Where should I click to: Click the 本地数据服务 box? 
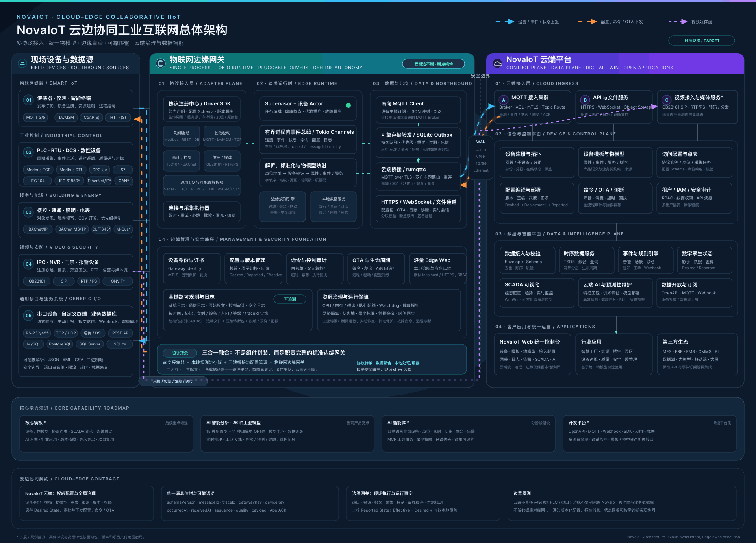[334, 206]
